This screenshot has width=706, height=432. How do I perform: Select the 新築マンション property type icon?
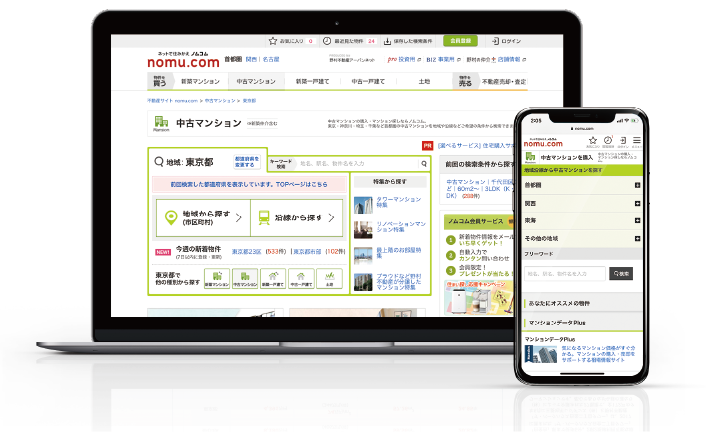coord(218,278)
